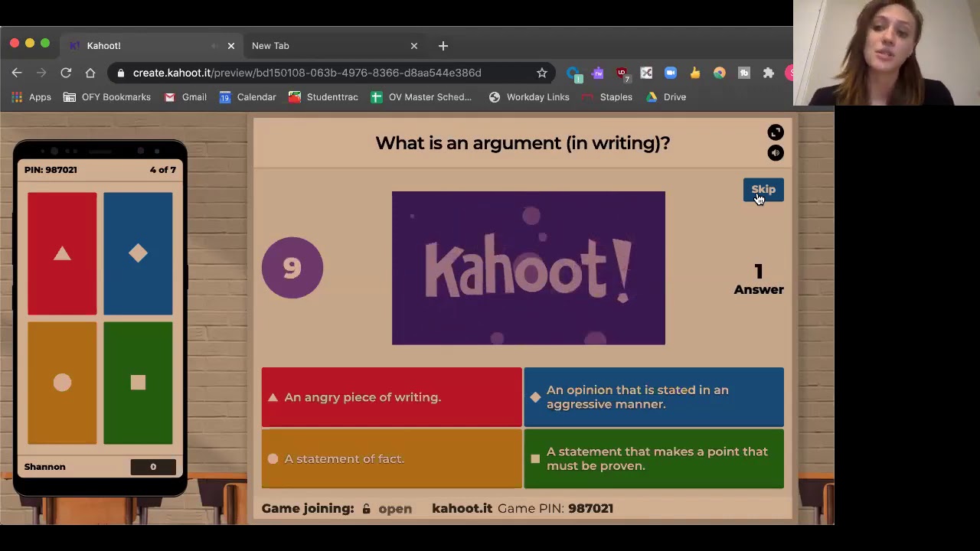This screenshot has width=980, height=551.
Task: Tap the green square answer on phone
Action: click(x=138, y=383)
